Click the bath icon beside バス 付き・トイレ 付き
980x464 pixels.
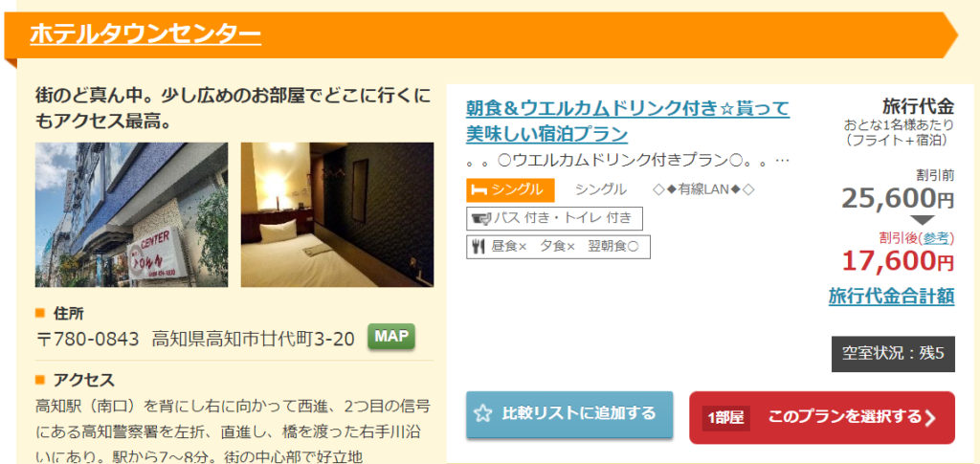[x=480, y=218]
